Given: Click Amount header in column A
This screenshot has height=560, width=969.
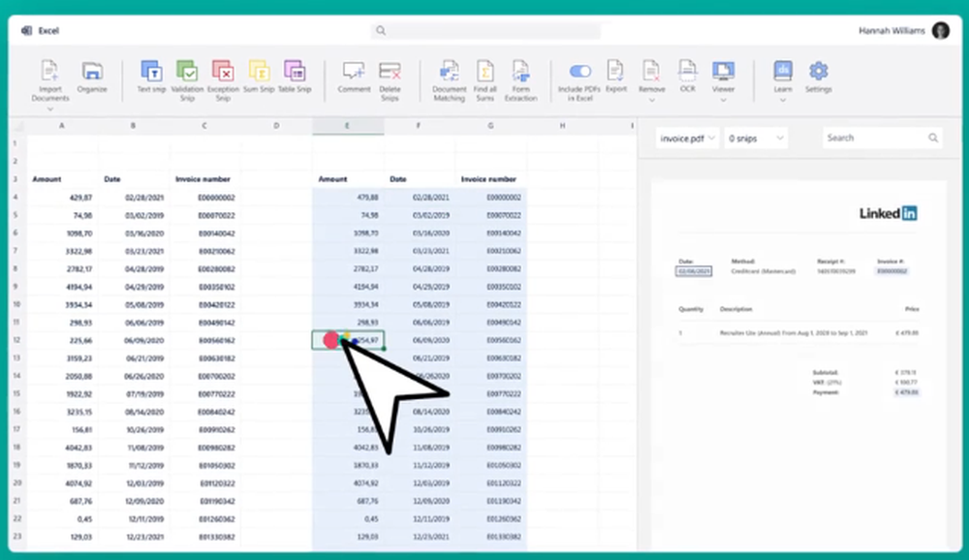Looking at the screenshot, I should [x=47, y=179].
